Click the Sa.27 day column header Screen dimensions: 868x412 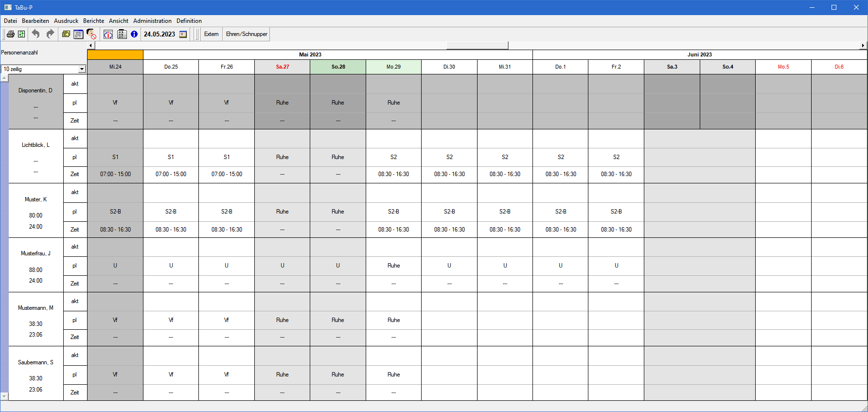click(282, 67)
